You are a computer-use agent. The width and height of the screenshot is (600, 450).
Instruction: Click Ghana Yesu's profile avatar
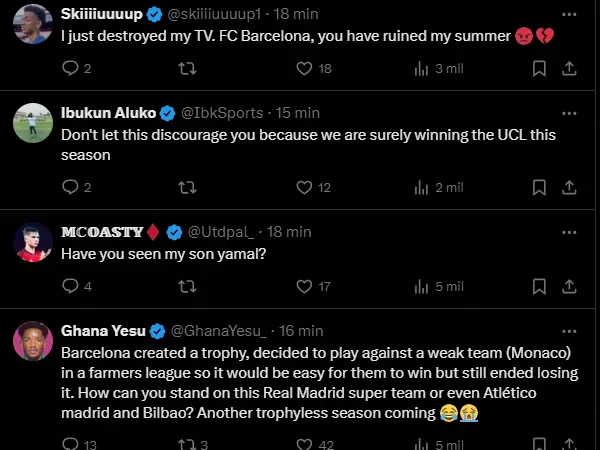point(32,343)
